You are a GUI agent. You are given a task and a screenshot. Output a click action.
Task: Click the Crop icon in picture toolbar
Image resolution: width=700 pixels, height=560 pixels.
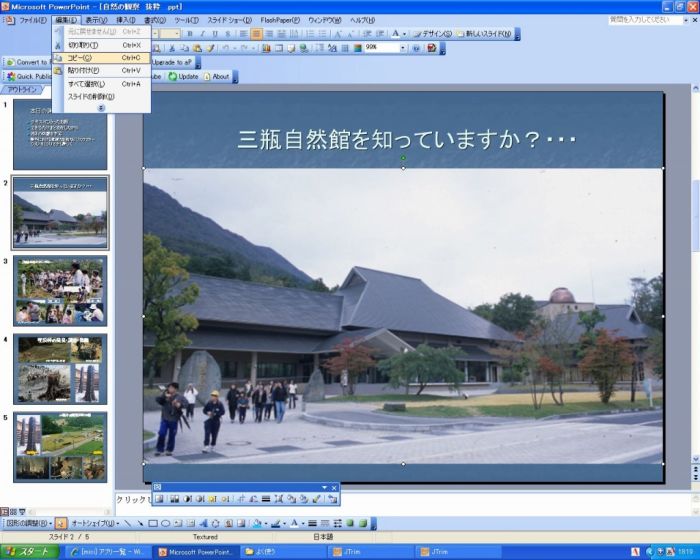tap(240, 498)
